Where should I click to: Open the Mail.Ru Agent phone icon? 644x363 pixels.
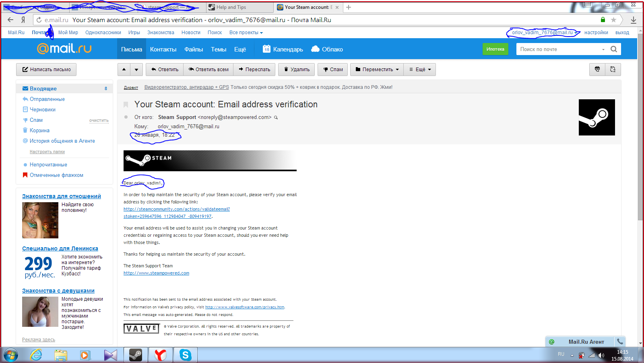(x=620, y=342)
